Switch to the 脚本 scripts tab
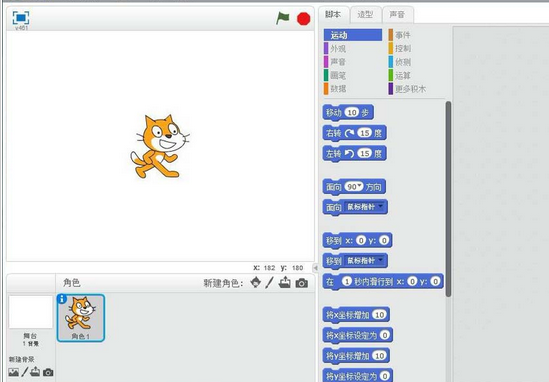 tap(333, 15)
